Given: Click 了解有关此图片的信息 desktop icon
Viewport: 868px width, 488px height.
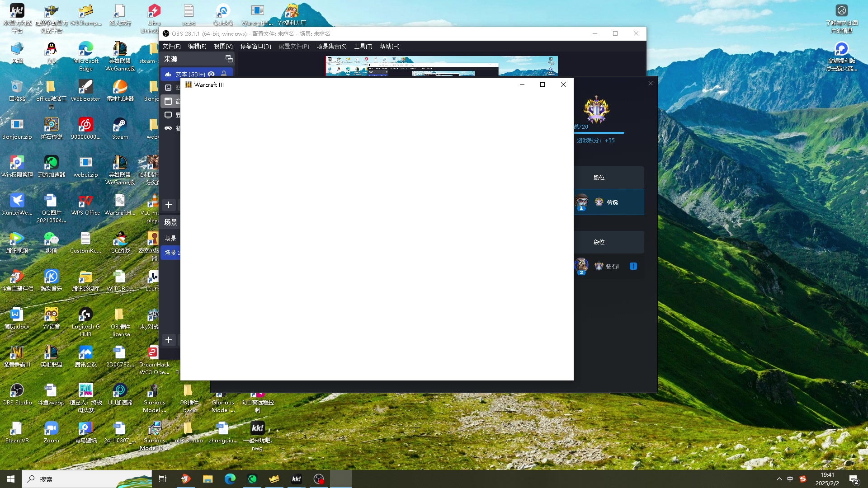Looking at the screenshot, I should [842, 19].
